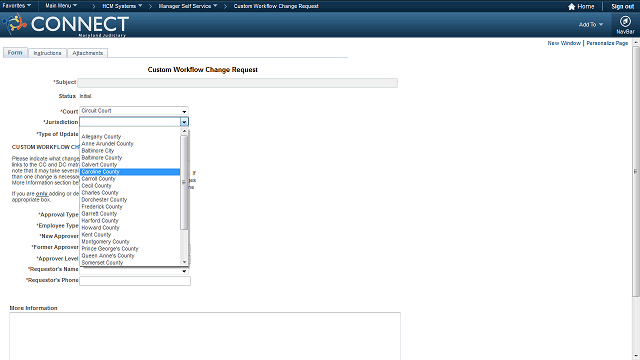Click the page vertical scrollbar

tap(636, 171)
